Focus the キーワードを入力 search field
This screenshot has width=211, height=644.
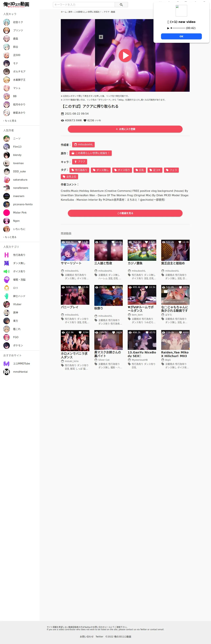(x=84, y=5)
